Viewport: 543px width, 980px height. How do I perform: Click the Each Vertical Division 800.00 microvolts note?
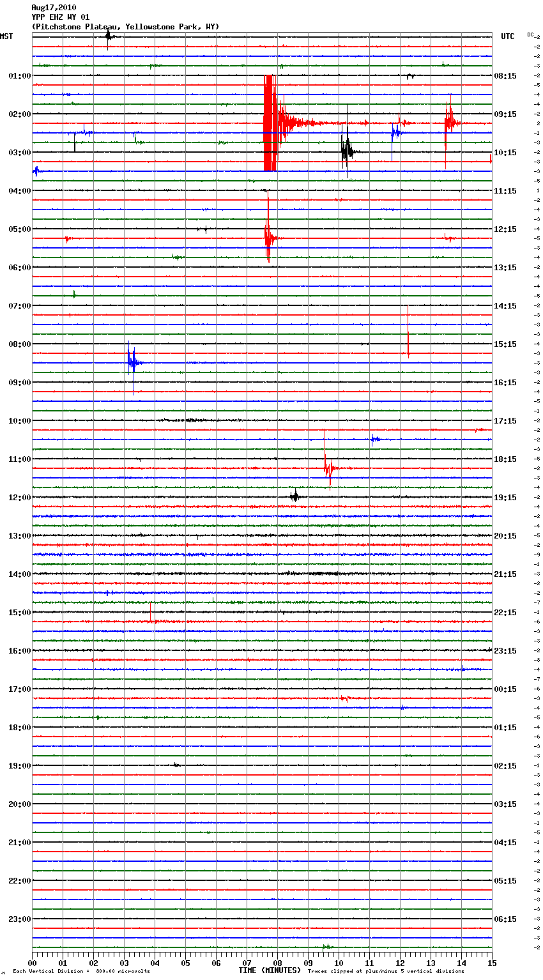81,971
